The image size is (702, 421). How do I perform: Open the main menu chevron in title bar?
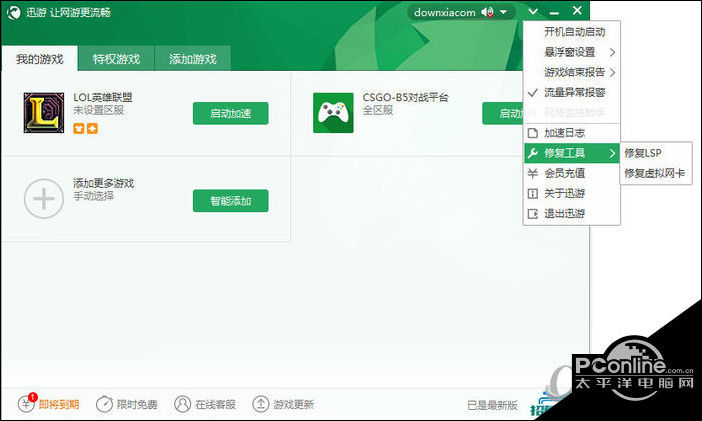click(x=533, y=12)
